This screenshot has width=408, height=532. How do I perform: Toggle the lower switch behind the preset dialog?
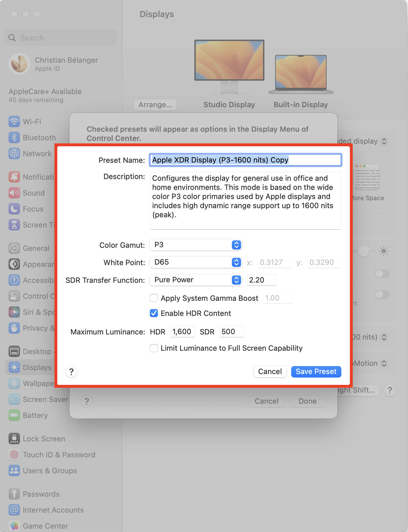[382, 295]
